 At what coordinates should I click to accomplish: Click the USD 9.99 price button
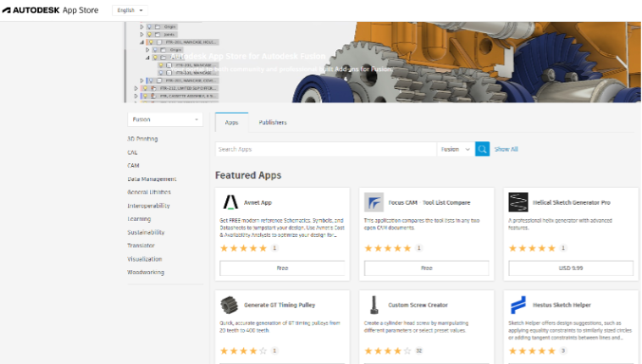(x=571, y=268)
